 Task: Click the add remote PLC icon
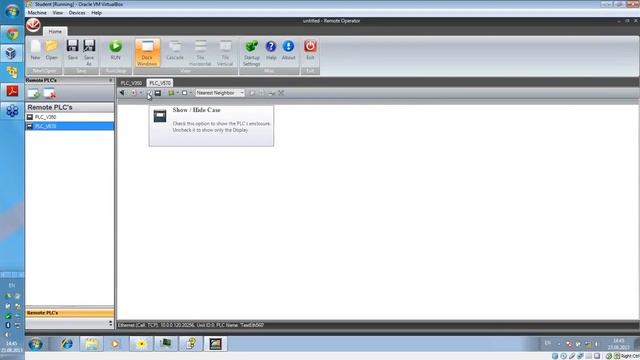pos(34,93)
